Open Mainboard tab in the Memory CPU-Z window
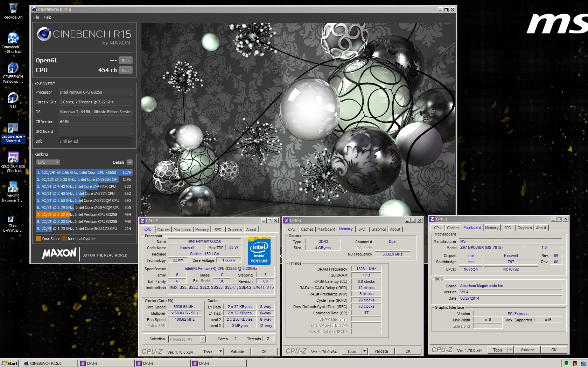588x368 pixels. [x=326, y=229]
